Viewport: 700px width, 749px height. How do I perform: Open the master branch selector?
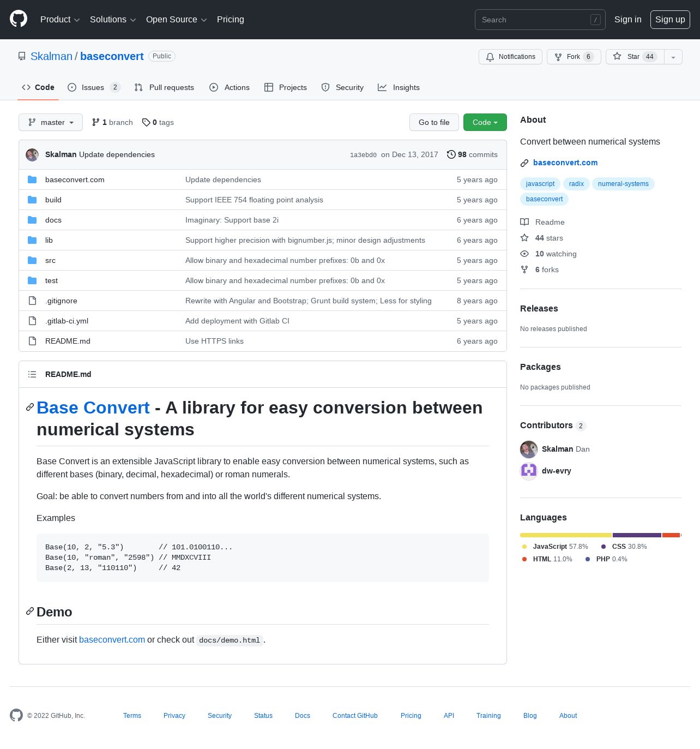[51, 122]
